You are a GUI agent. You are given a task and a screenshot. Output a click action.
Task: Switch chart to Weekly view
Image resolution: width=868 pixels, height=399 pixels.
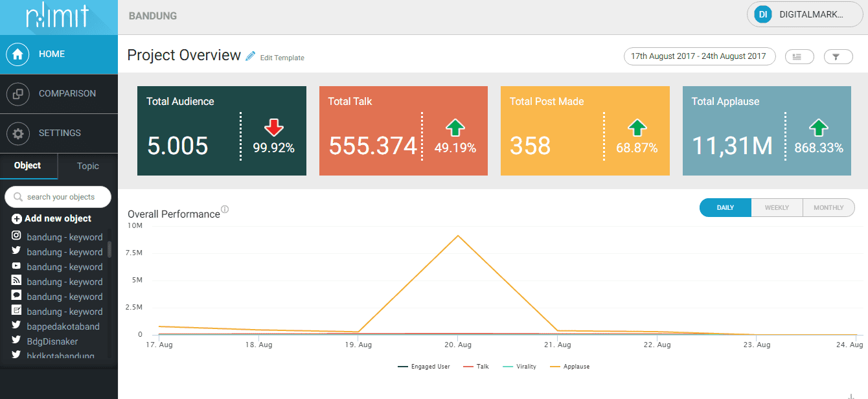[x=777, y=208]
